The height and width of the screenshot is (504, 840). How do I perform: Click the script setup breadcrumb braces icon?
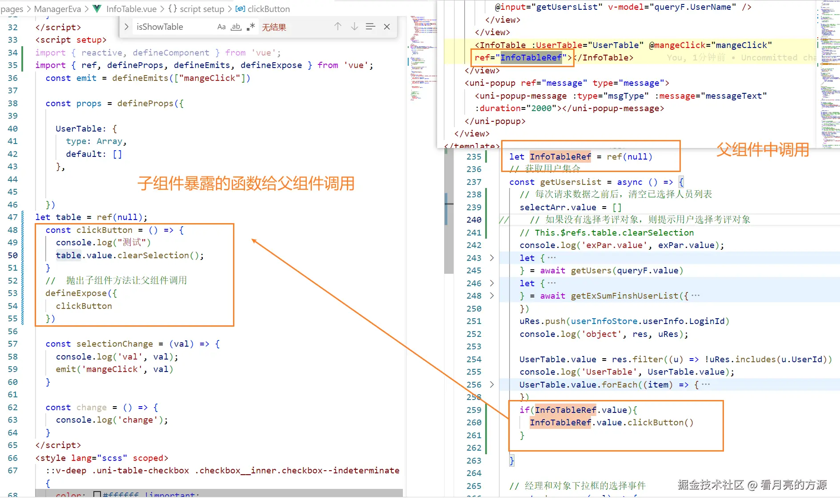click(x=173, y=9)
